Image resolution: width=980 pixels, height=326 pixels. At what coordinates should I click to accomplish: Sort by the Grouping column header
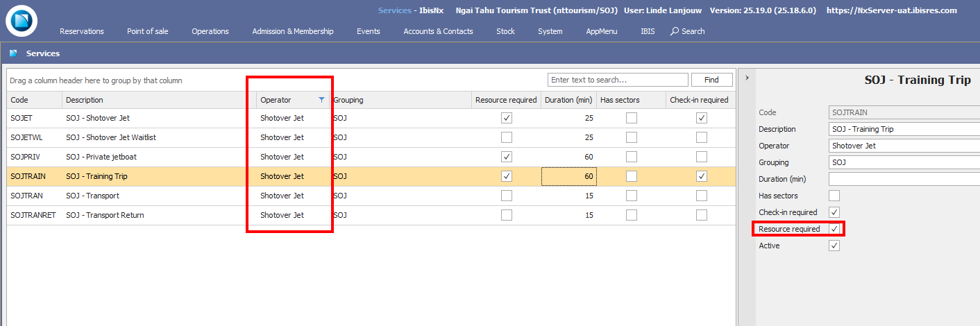pyautogui.click(x=400, y=100)
